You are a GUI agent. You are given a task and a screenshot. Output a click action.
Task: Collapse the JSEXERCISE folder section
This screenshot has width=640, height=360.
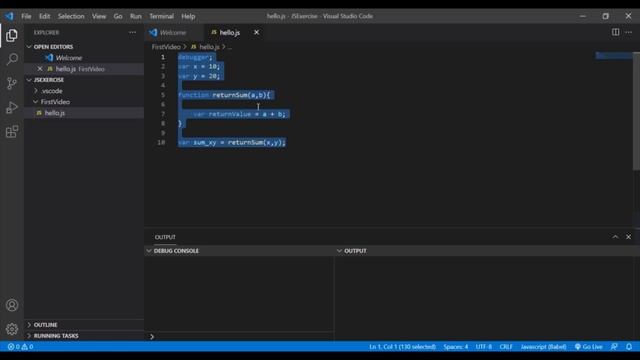pyautogui.click(x=29, y=80)
